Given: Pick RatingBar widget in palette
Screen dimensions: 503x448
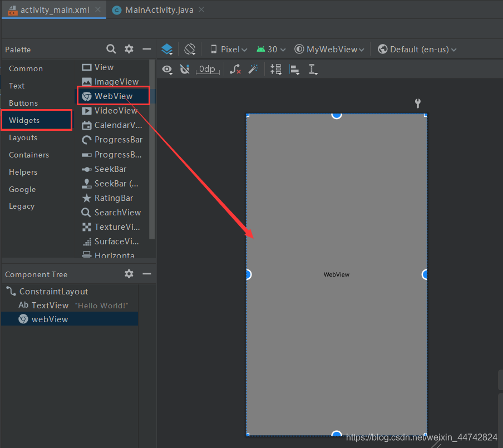Looking at the screenshot, I should [x=107, y=198].
